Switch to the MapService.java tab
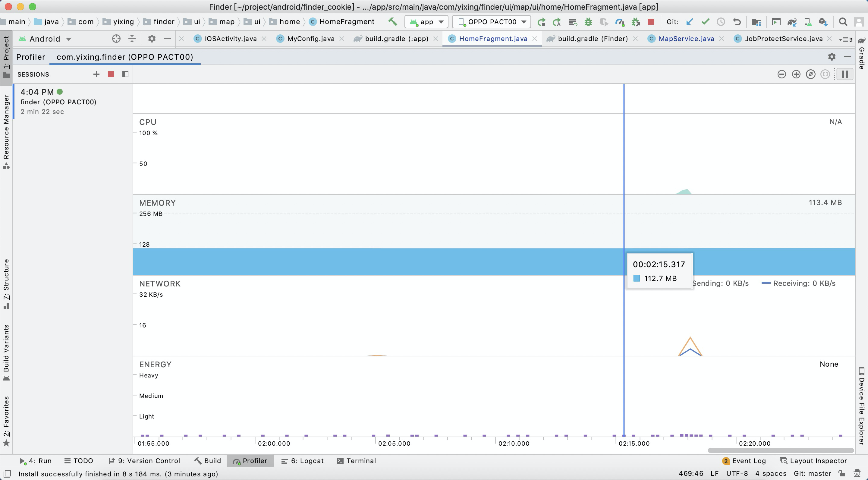Viewport: 868px width, 480px height. [686, 39]
